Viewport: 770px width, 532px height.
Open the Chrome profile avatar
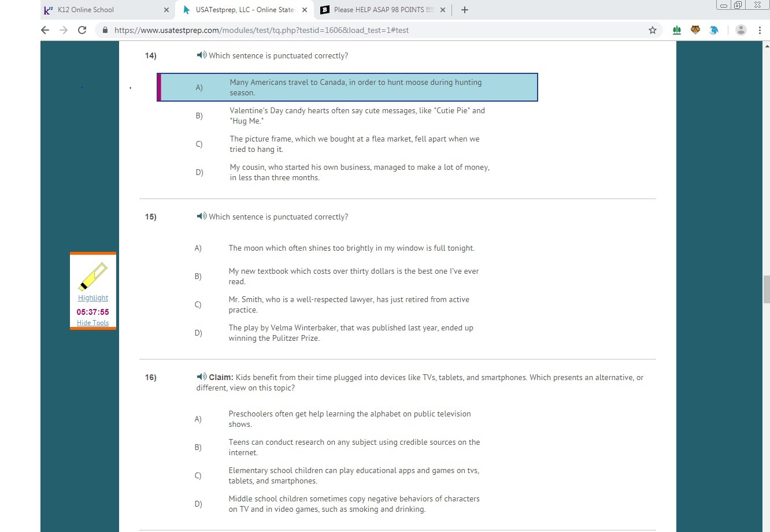(x=741, y=30)
